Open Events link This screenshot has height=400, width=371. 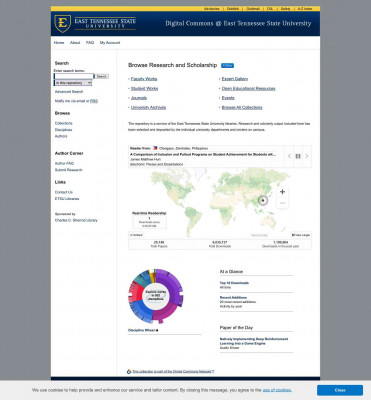coord(228,98)
